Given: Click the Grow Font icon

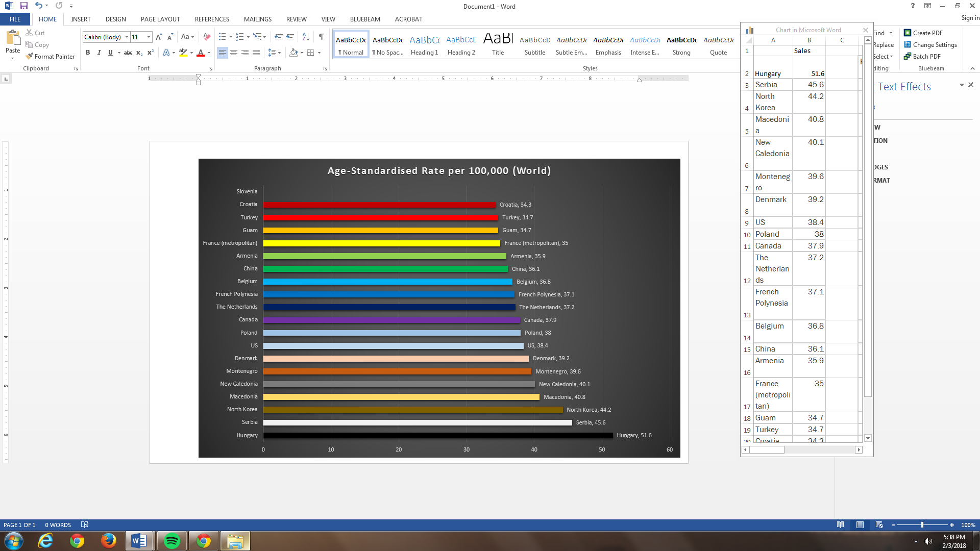Looking at the screenshot, I should pyautogui.click(x=159, y=37).
